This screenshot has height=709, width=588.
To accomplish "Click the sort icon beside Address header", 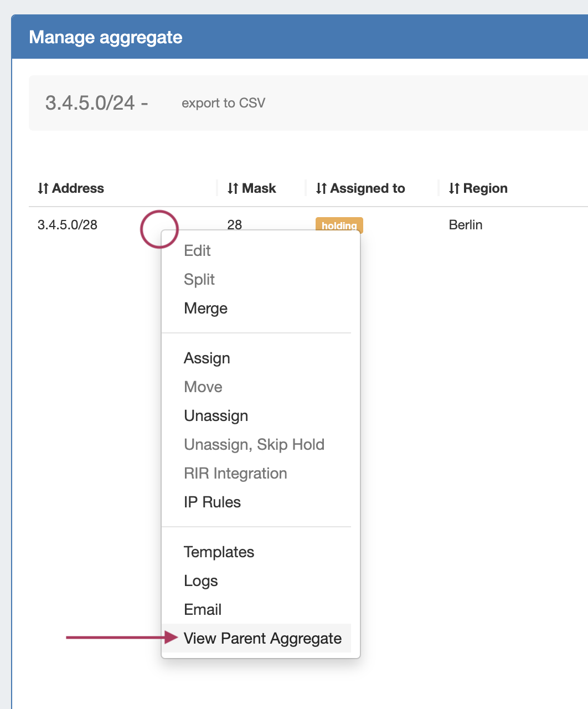I will tap(43, 188).
